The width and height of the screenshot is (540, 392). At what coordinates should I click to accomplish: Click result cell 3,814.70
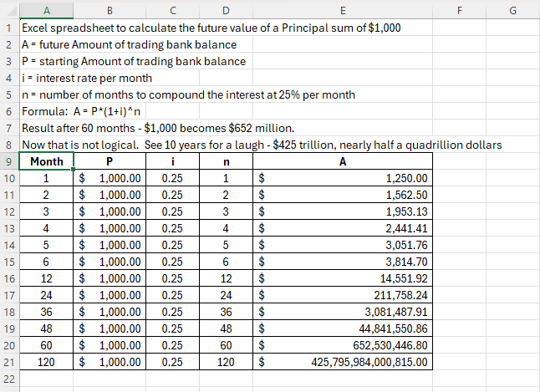pos(343,262)
